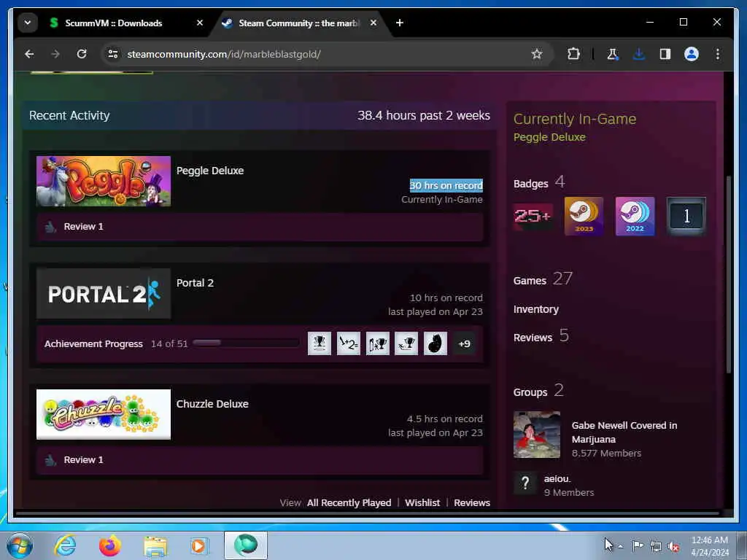Open the Action Center flag tray icon
The height and width of the screenshot is (560, 747).
point(638,545)
